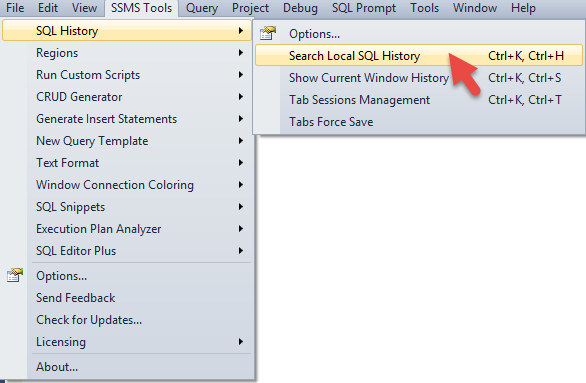Open the Help menu

point(523,8)
